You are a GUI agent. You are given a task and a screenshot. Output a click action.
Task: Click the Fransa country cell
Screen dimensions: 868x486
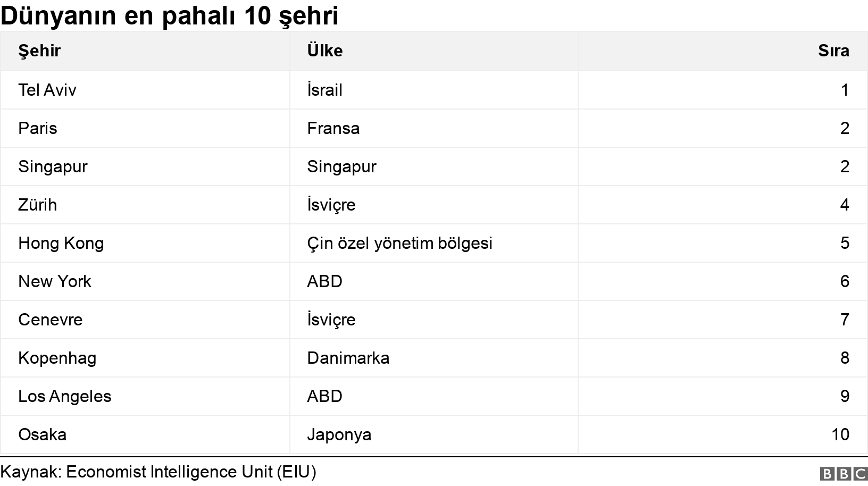click(434, 128)
